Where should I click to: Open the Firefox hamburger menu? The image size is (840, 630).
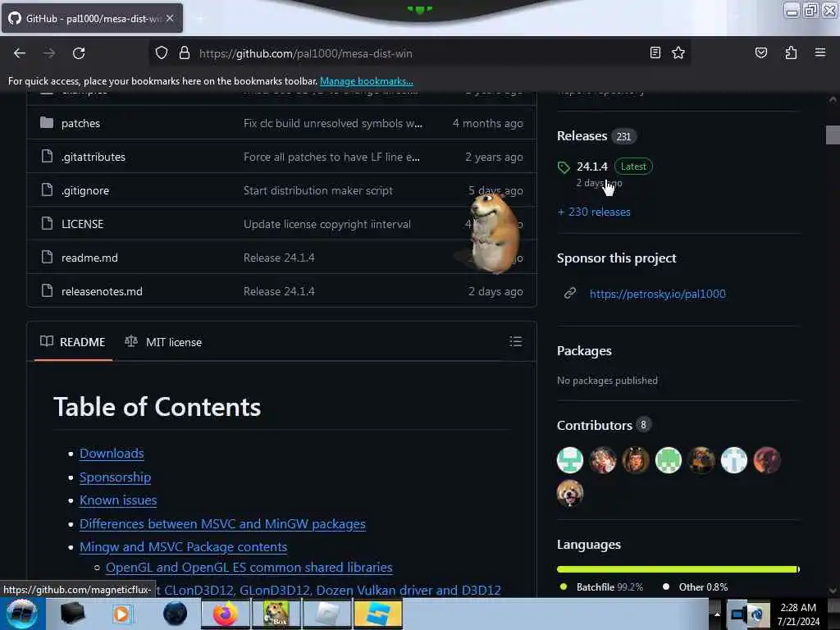819,52
